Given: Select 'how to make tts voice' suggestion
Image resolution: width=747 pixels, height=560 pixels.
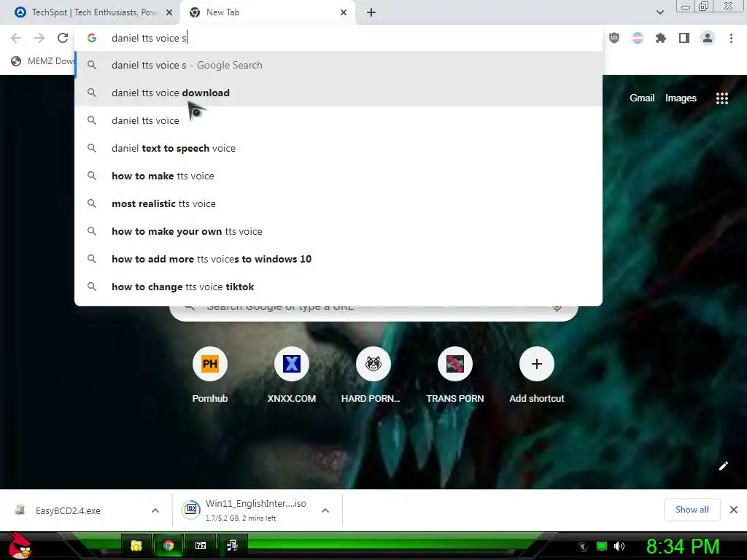Looking at the screenshot, I should coord(338,176).
